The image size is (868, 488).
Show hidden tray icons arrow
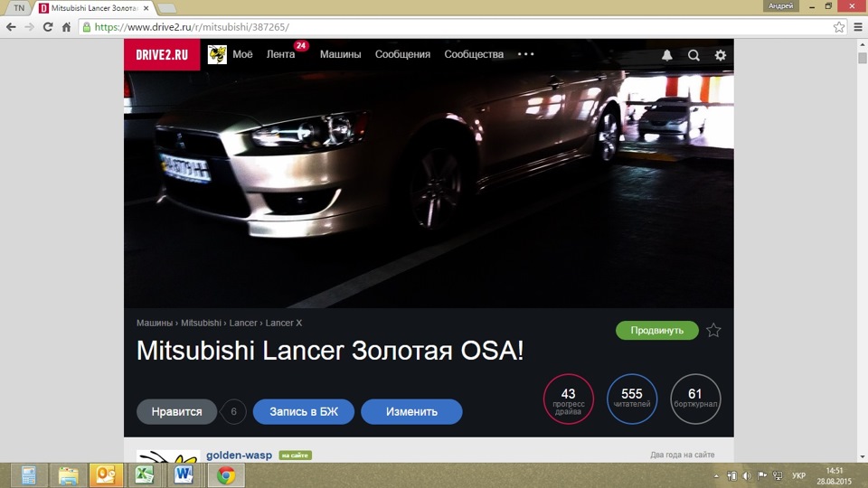(716, 476)
